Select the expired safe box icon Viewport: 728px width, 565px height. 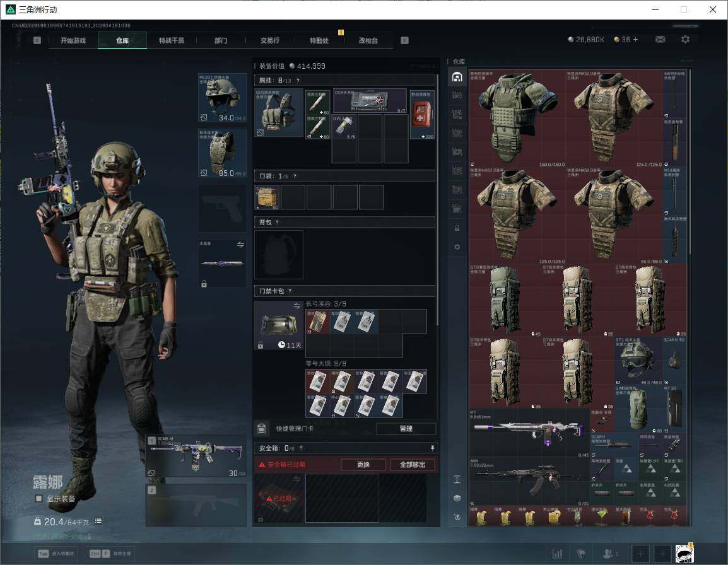(279, 499)
